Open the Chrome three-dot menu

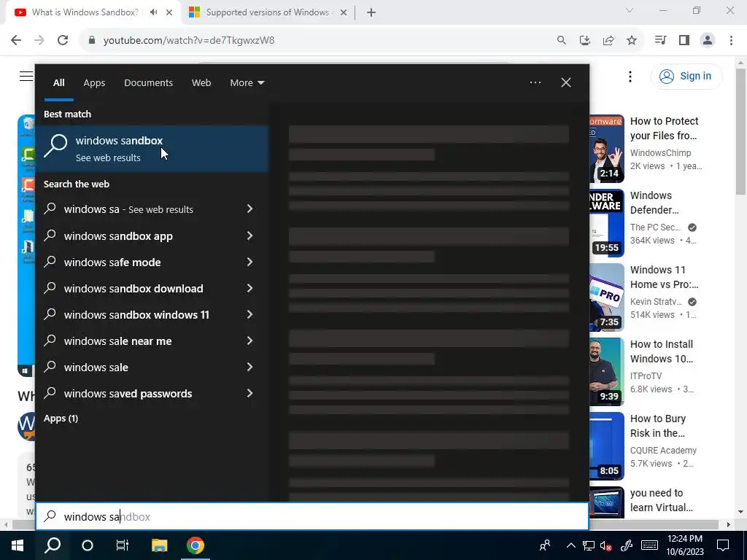click(x=731, y=40)
